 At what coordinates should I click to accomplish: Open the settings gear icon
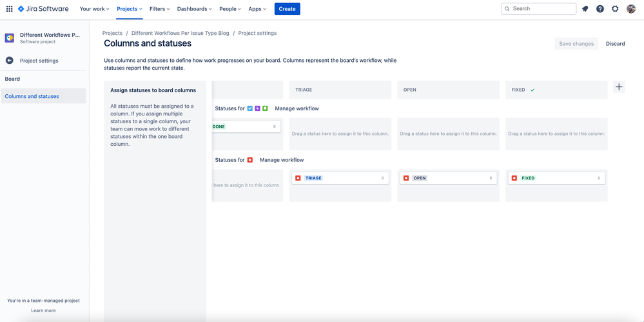[615, 8]
